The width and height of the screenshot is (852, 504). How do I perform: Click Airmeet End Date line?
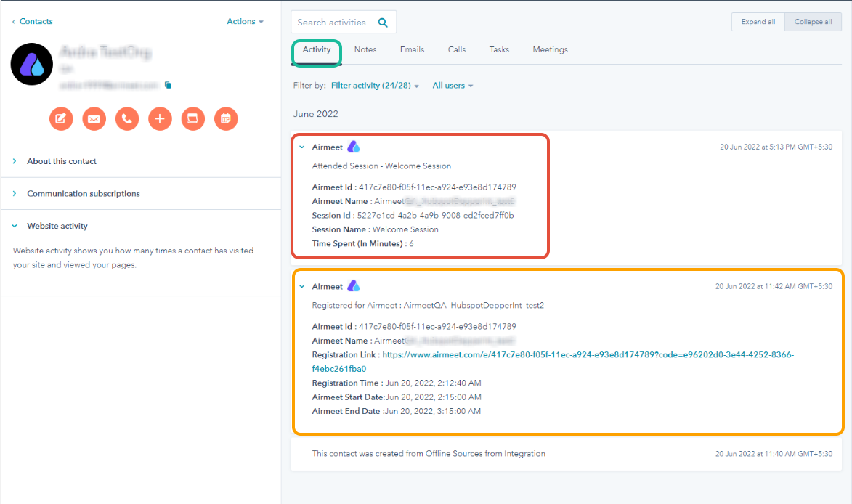coord(396,411)
